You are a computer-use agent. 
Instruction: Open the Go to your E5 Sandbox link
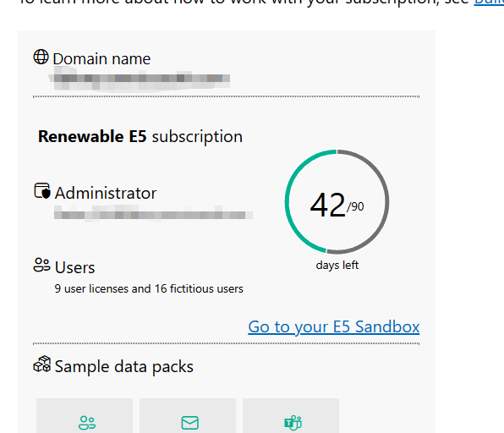(x=334, y=327)
